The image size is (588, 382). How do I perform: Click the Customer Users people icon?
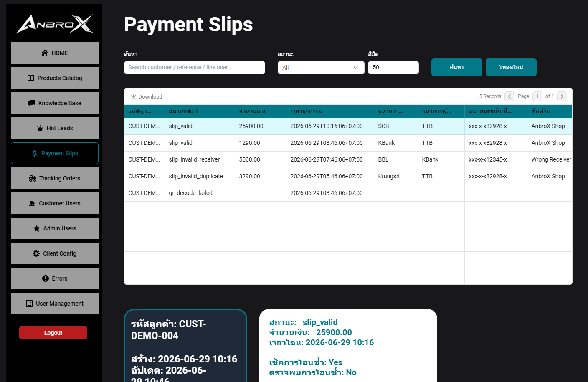pyautogui.click(x=32, y=203)
